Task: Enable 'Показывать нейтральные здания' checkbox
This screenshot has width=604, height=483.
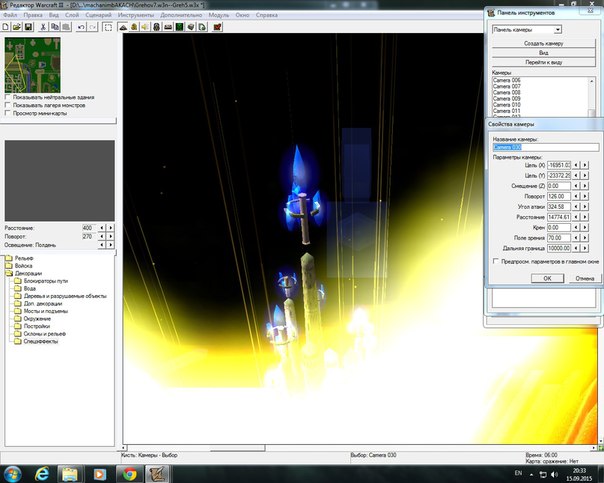Action: (8, 97)
